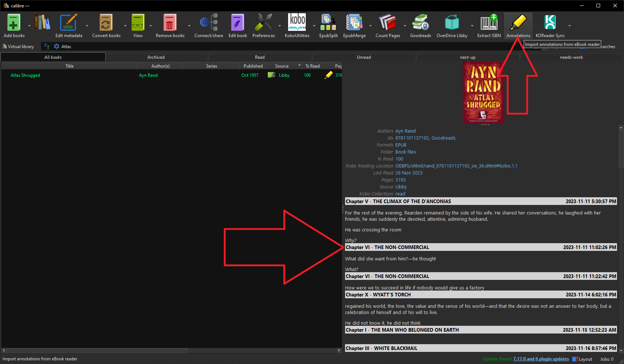This screenshot has width=624, height=364.
Task: Click the FT full-text search icon
Action: tap(47, 46)
